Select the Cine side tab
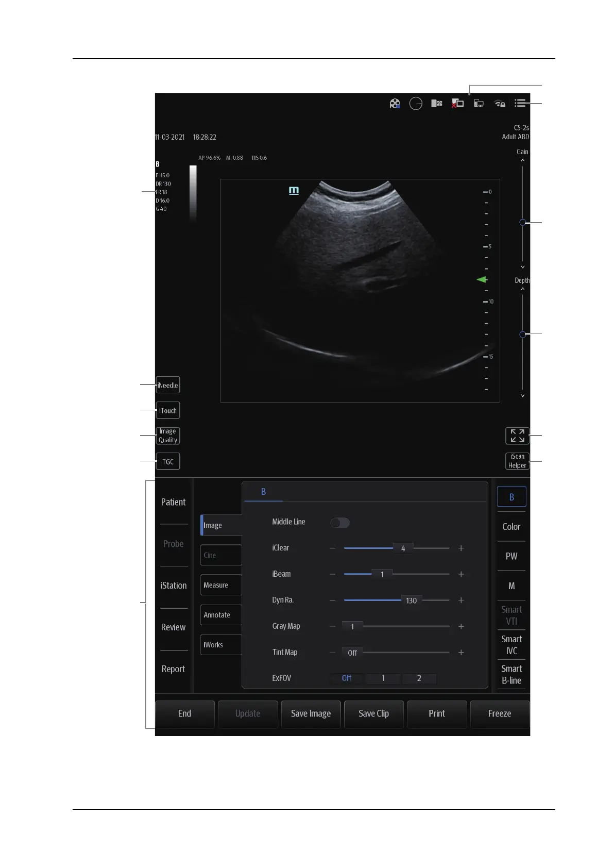613x868 pixels. [222, 555]
